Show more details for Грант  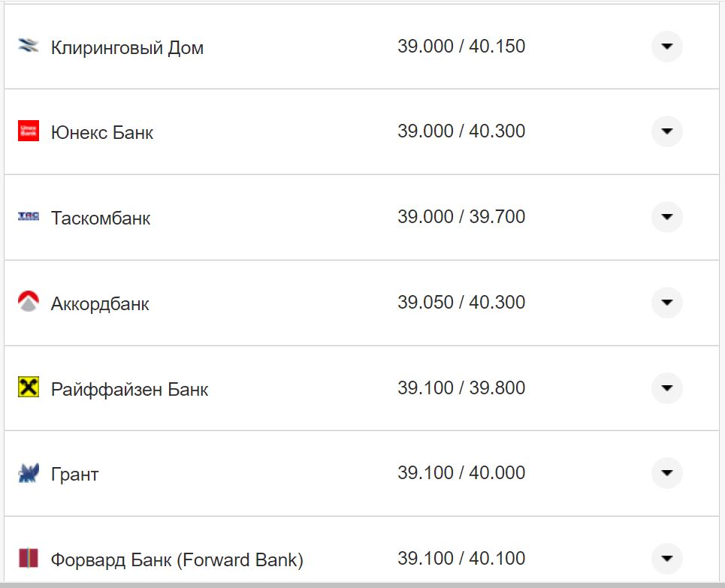(666, 473)
